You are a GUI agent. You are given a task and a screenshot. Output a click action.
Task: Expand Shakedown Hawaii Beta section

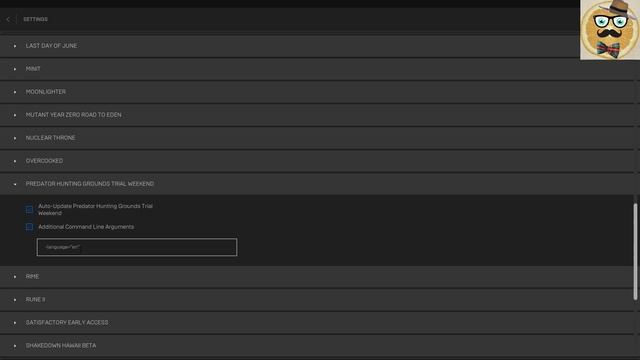coord(317,346)
